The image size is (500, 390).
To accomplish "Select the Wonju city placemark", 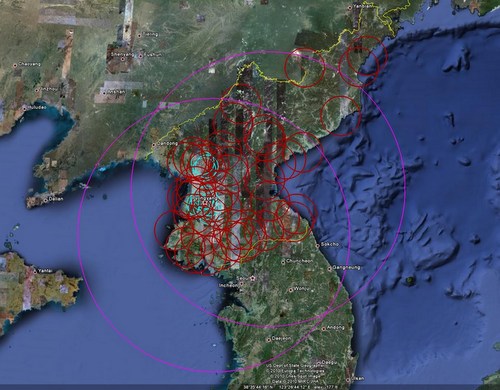I will [291, 290].
